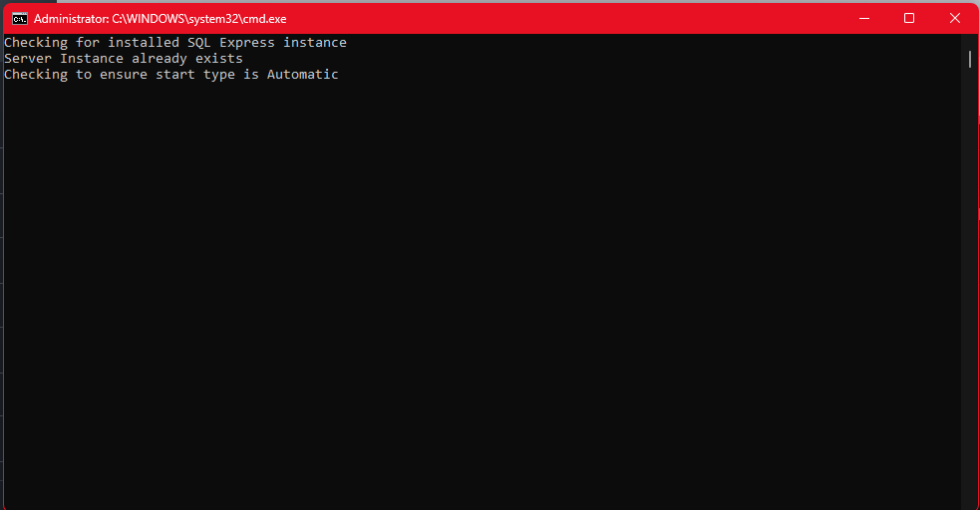980x510 pixels.
Task: Click the window title 'Administrator: C:\WINDOWS\system32\cmd.exe'
Action: pyautogui.click(x=160, y=19)
